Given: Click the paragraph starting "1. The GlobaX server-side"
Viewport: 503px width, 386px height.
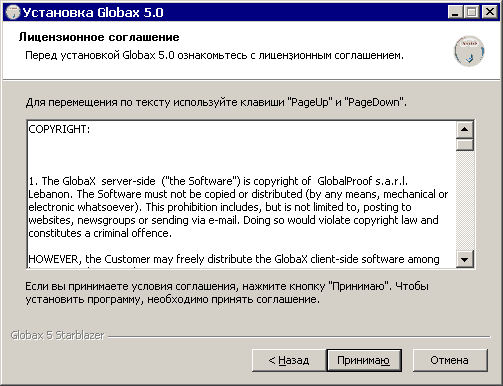Looking at the screenshot, I should point(238,207).
